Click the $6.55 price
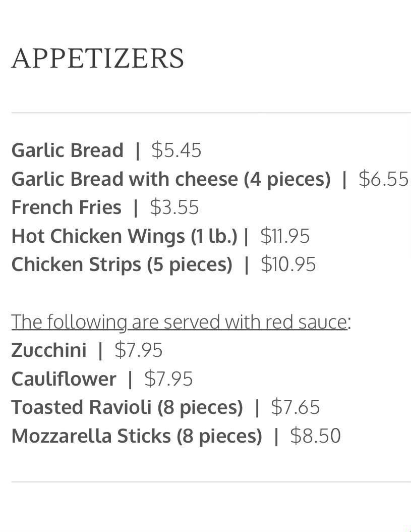The width and height of the screenshot is (411, 532). [x=383, y=179]
